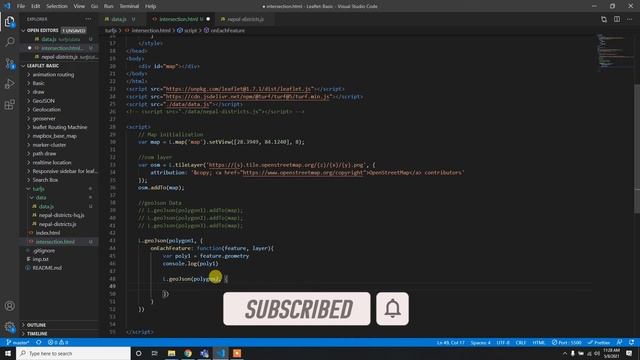This screenshot has width=640, height=360.
Task: Open the Selection menu
Action: 57,6
